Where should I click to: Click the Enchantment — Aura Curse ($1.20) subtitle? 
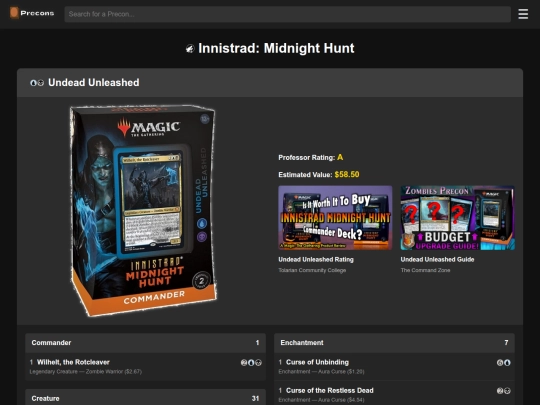click(x=321, y=372)
